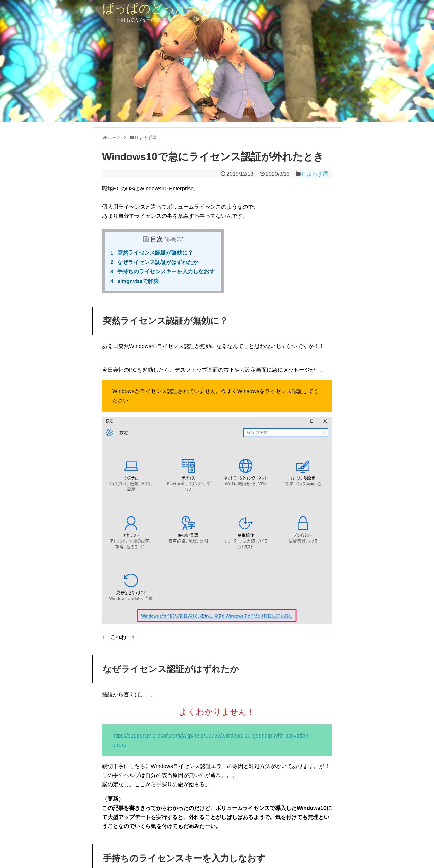The image size is (434, 868).
Task: Open the システム settings category
Action: 131,475
